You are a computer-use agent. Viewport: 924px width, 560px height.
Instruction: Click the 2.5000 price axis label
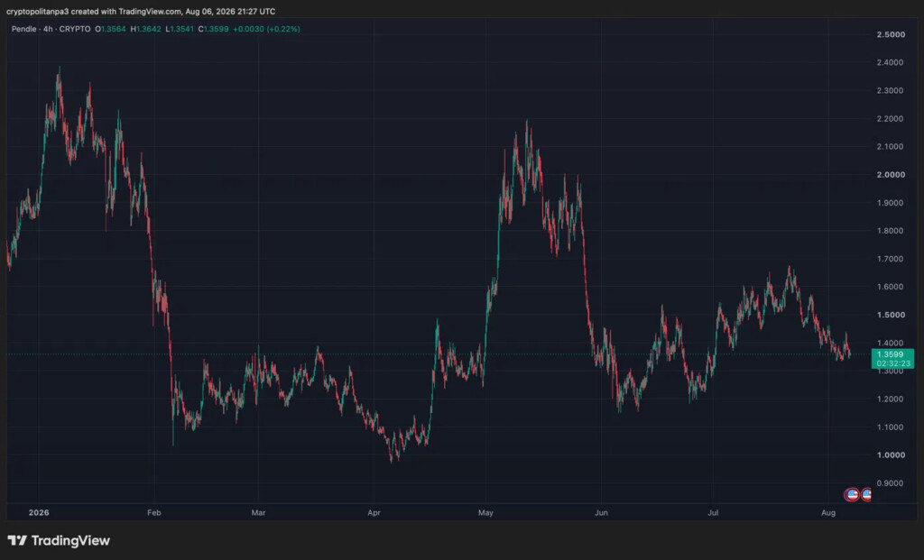pos(891,35)
